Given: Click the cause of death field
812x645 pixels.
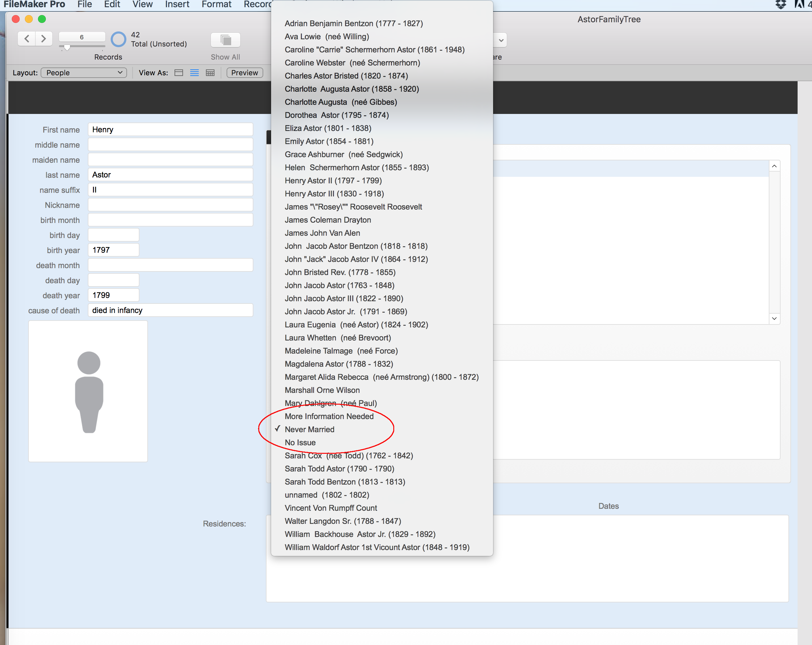Looking at the screenshot, I should point(170,310).
